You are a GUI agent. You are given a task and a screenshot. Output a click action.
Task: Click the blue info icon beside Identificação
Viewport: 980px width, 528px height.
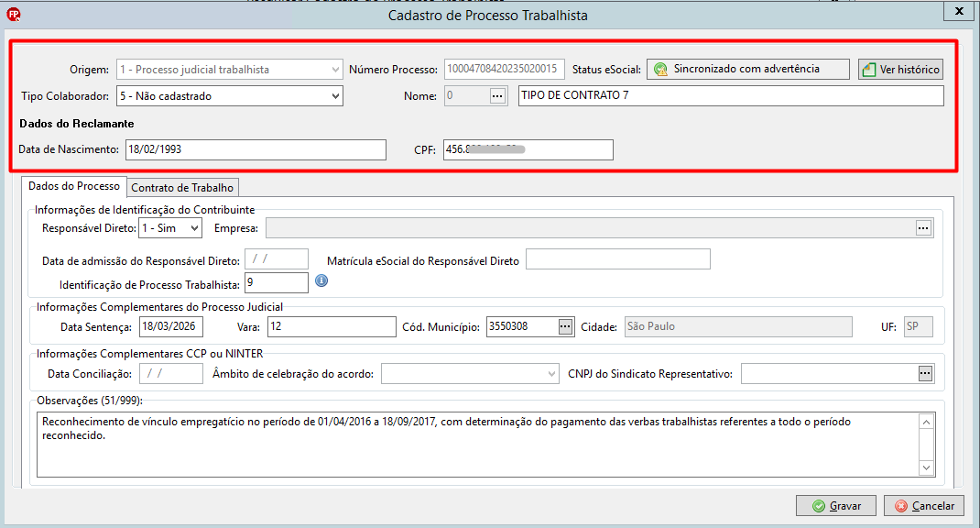tap(321, 280)
